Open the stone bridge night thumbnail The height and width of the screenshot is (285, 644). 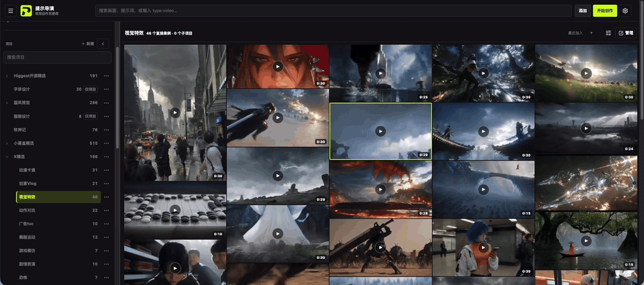484,189
